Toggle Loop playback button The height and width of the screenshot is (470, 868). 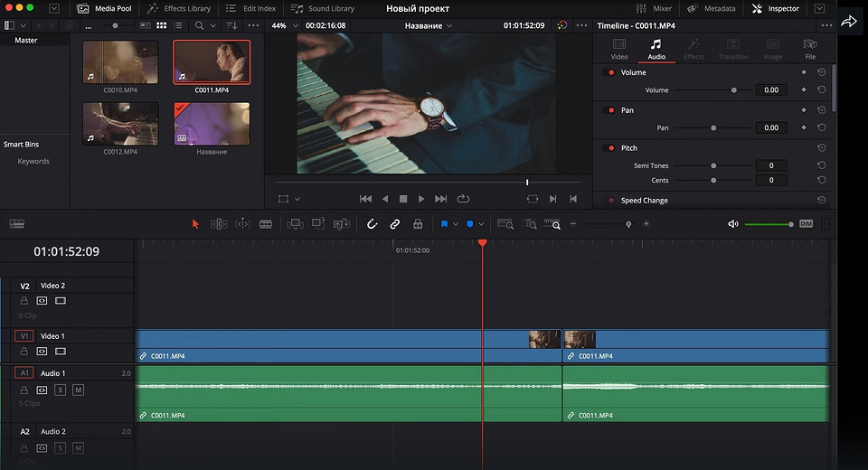click(x=463, y=199)
